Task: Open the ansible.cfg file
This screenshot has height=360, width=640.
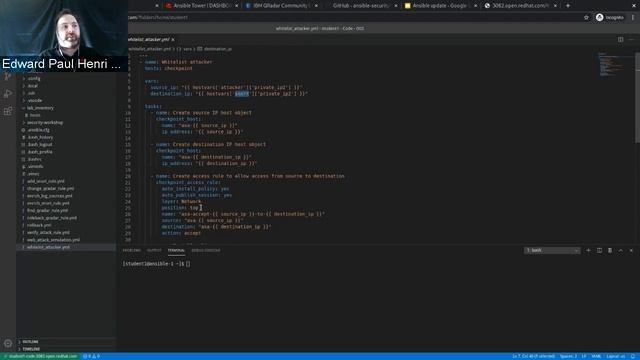Action: coord(38,130)
